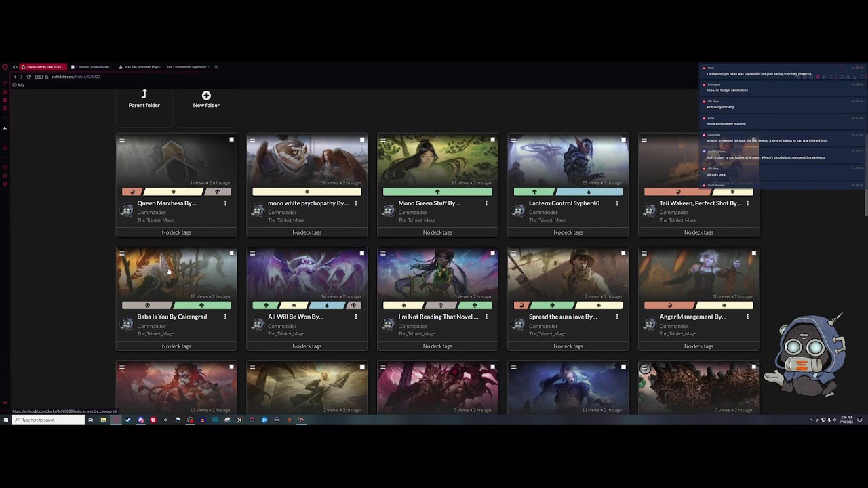This screenshot has height=488, width=868.
Task: Click the Parent folder up-arrow icon
Action: (144, 94)
